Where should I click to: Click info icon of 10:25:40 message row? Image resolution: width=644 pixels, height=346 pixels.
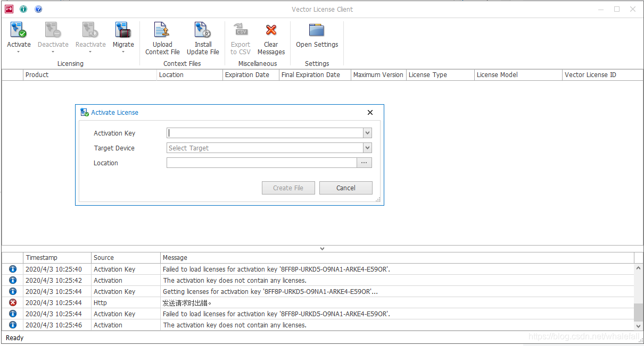pyautogui.click(x=13, y=269)
